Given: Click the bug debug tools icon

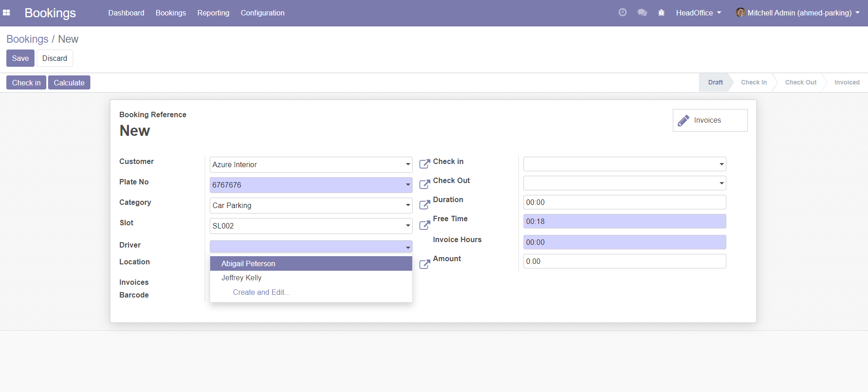Looking at the screenshot, I should pyautogui.click(x=661, y=13).
